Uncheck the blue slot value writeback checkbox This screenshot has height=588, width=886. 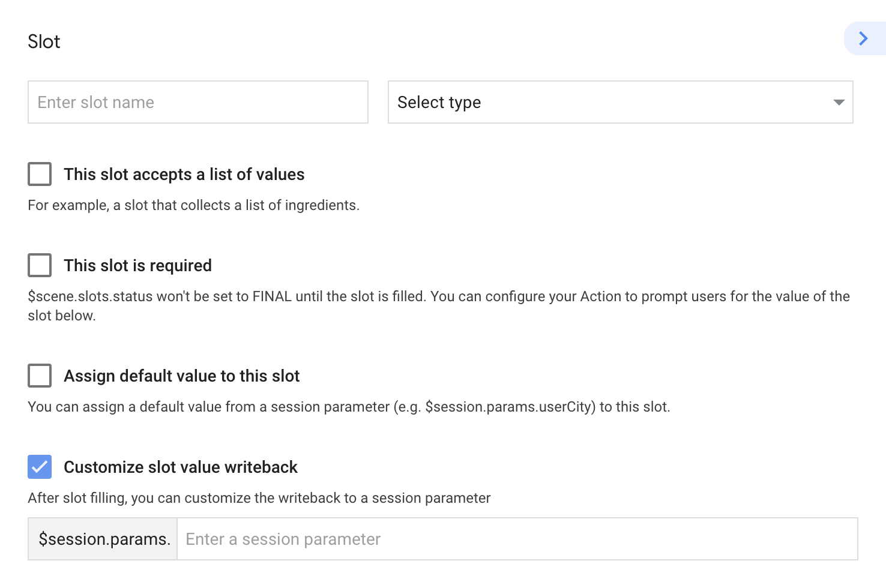[x=40, y=467]
